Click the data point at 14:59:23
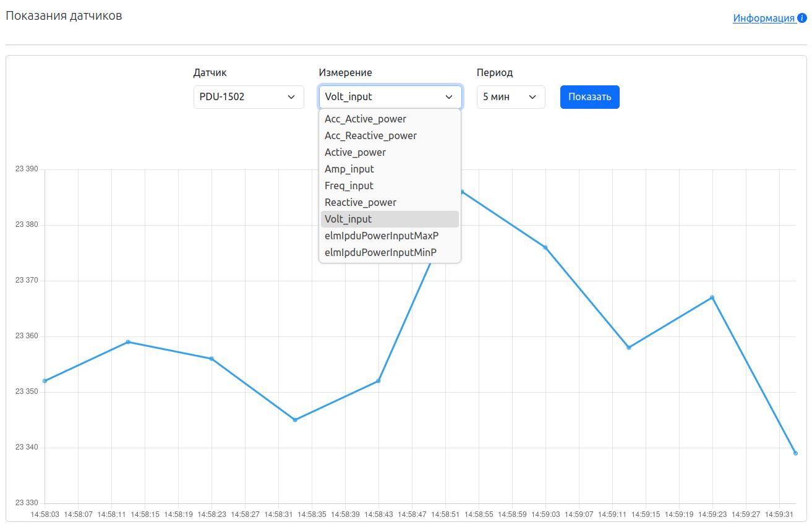 coord(712,297)
